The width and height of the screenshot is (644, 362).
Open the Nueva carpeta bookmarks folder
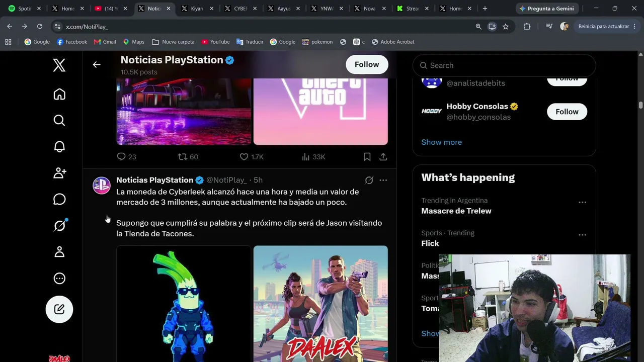click(x=173, y=42)
